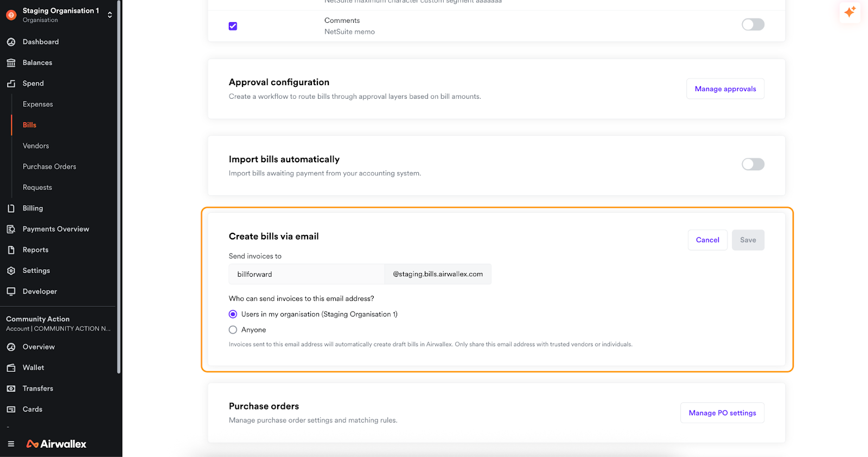Expand the Staging Organisation 1 switcher

[x=110, y=15]
